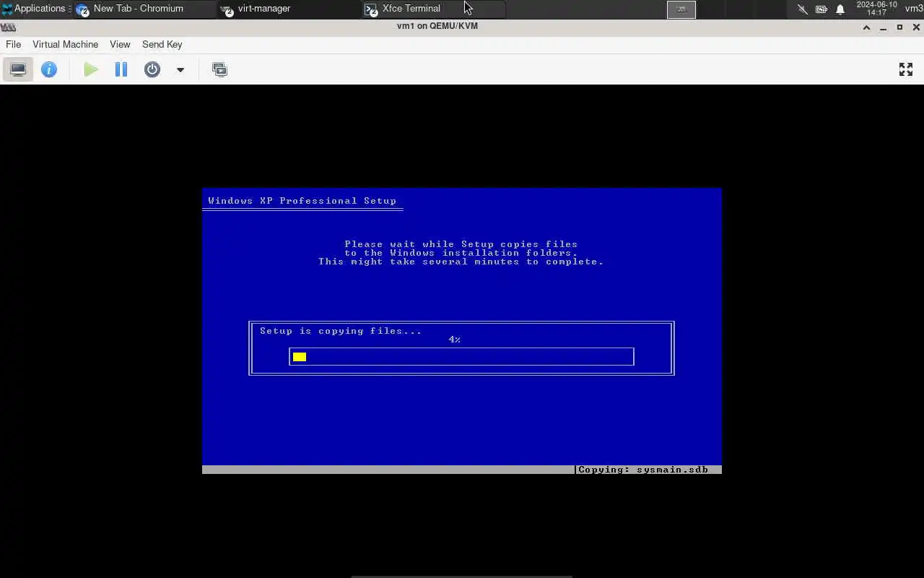The image size is (924, 578).
Task: Click the window menu icon in titlebar
Action: [8, 27]
